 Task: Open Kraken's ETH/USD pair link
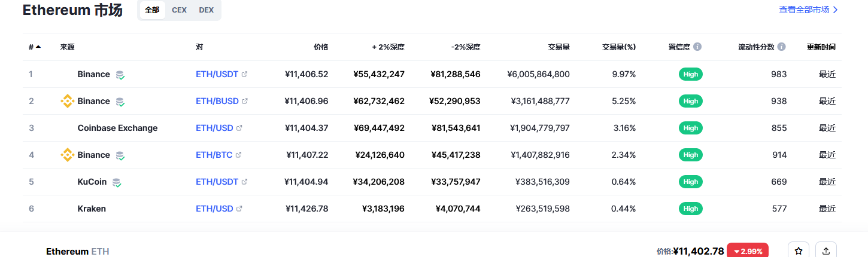pyautogui.click(x=214, y=209)
